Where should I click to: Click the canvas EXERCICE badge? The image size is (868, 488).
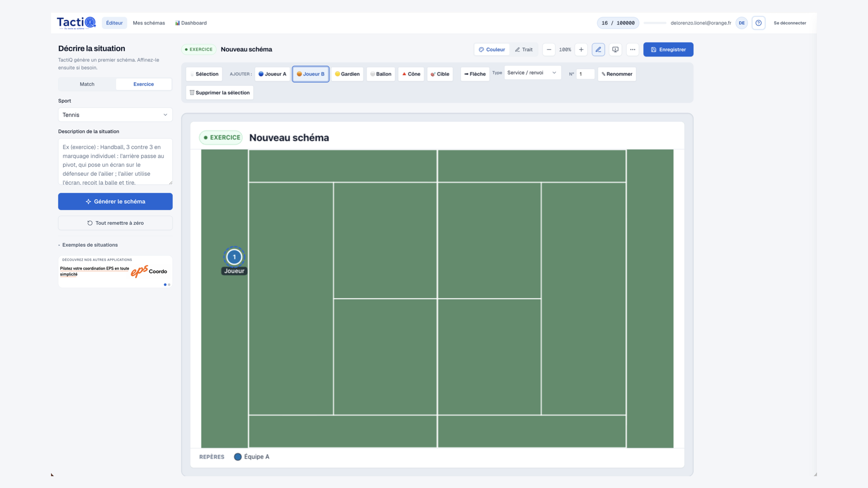pos(221,138)
